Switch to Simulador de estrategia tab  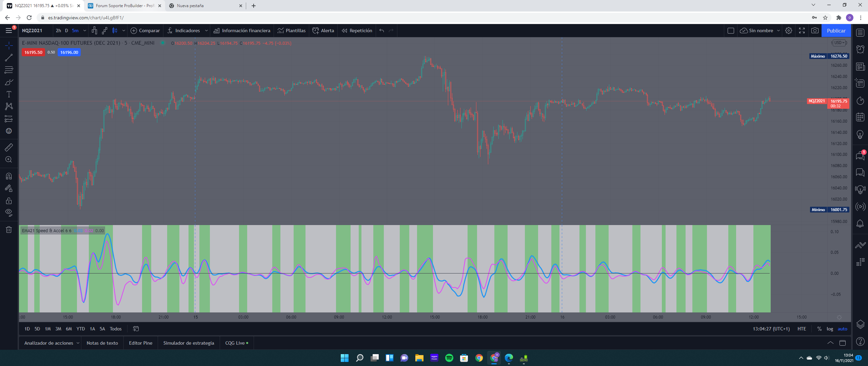[189, 343]
